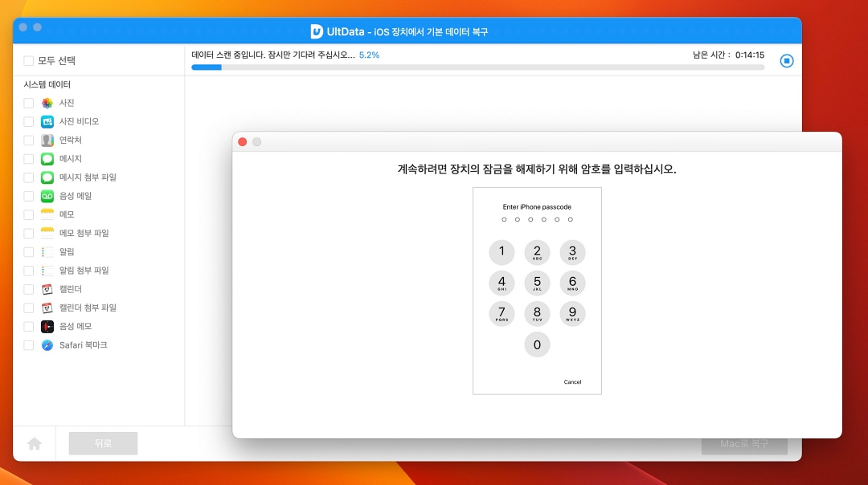Check the 사진 checkbox
868x485 pixels.
pos(29,103)
